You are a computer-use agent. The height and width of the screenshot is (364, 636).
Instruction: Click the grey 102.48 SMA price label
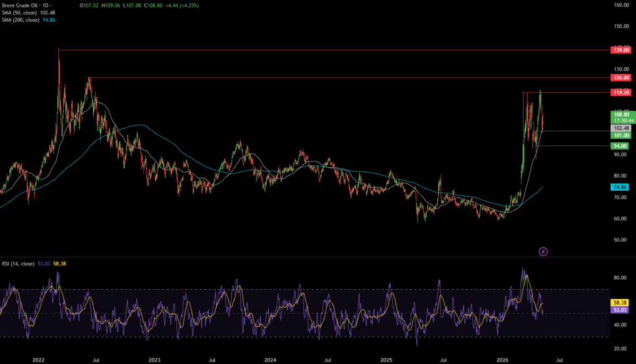[621, 128]
